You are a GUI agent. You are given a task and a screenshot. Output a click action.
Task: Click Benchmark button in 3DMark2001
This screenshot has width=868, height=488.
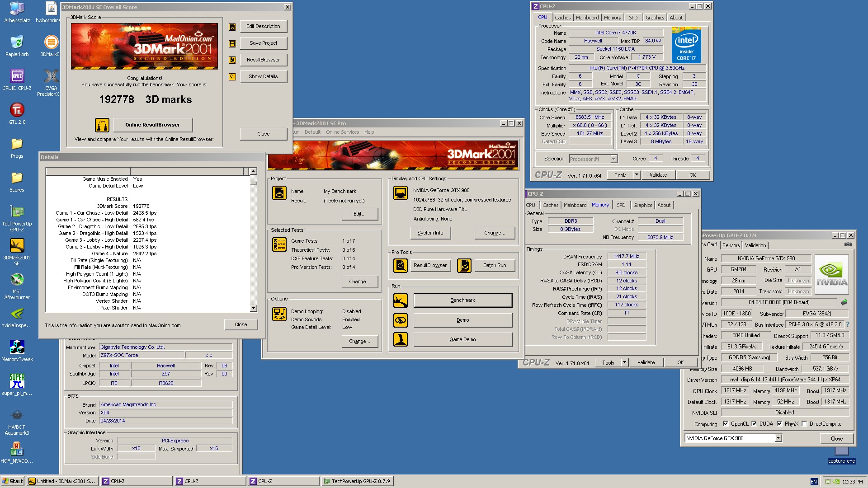pos(462,300)
